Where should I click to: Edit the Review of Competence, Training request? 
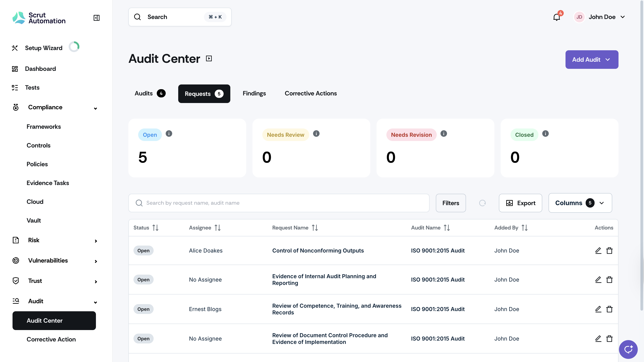pos(598,309)
